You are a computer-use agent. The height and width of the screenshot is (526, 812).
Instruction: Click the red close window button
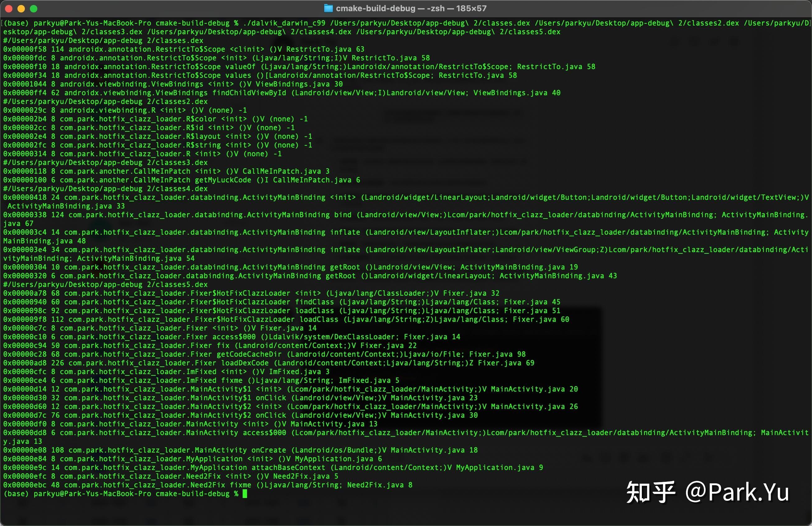click(x=9, y=8)
